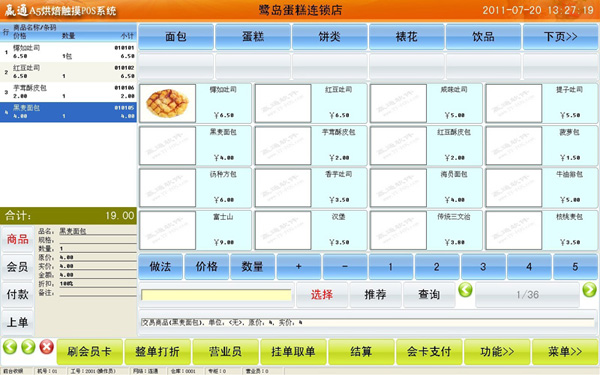Image resolution: width=600 pixels, height=375 pixels.
Task: Show next categories with 下页>>
Action: click(560, 37)
